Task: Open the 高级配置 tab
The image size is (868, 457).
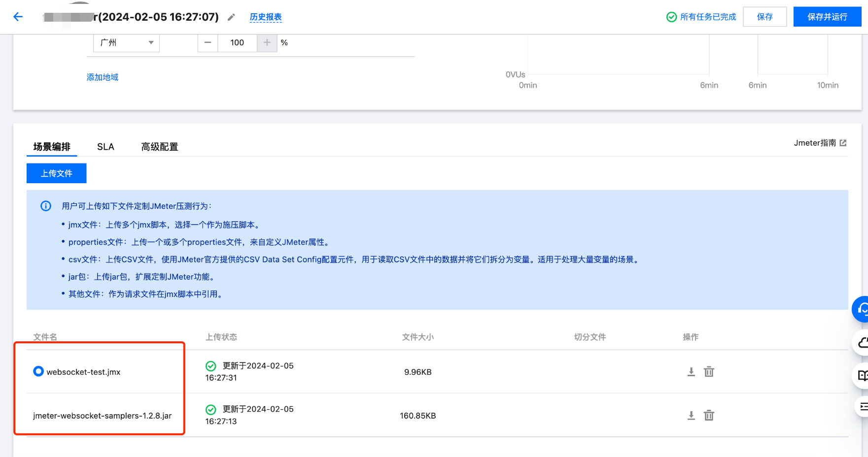Action: tap(159, 147)
